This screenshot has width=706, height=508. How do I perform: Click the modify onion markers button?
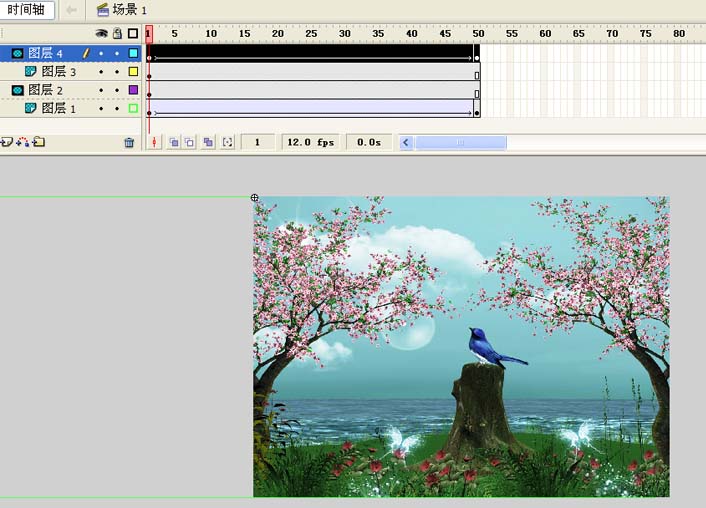coord(228,143)
